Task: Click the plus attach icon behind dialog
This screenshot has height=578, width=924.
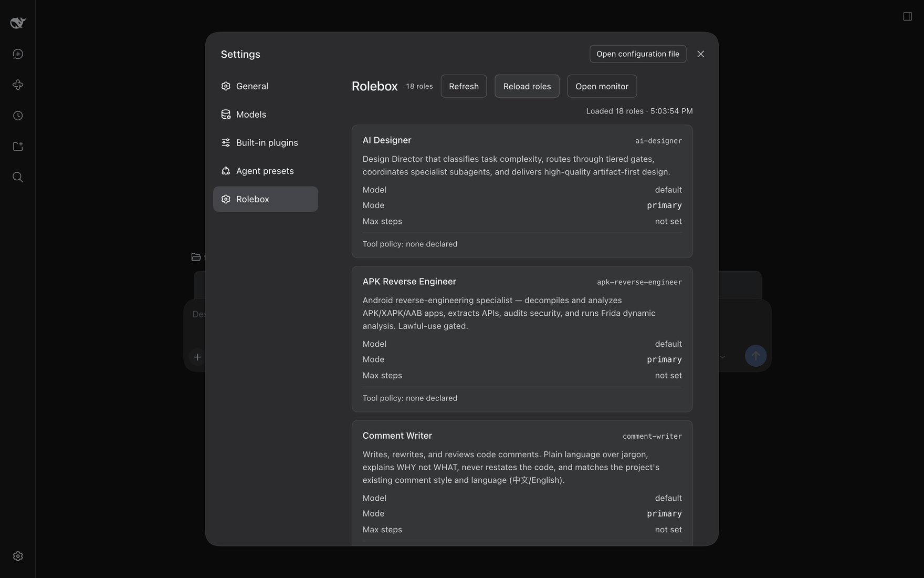Action: [x=197, y=357]
